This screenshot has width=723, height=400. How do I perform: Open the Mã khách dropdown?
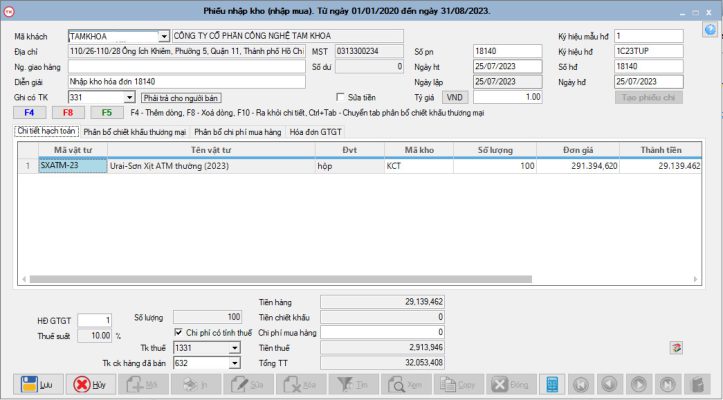[x=164, y=36]
